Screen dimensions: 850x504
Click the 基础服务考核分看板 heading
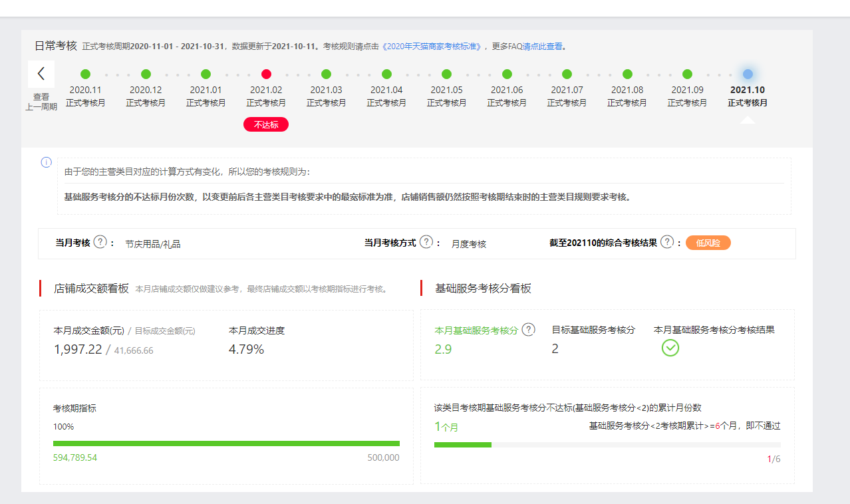click(483, 288)
